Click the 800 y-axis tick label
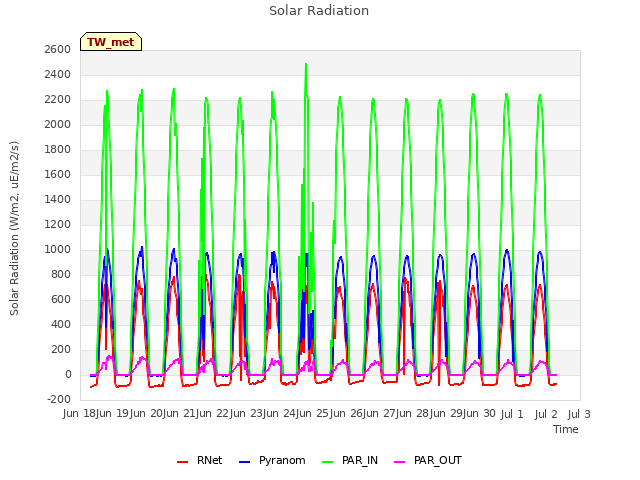 [x=61, y=274]
